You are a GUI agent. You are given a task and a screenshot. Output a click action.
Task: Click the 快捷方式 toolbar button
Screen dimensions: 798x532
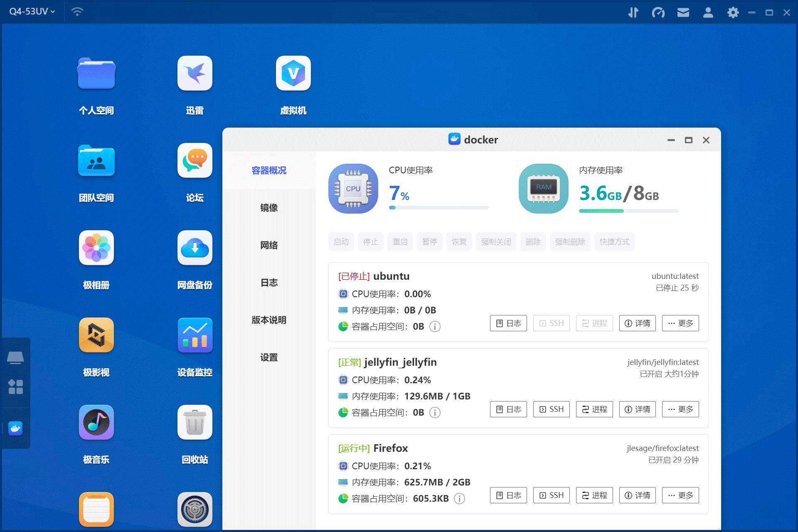614,242
